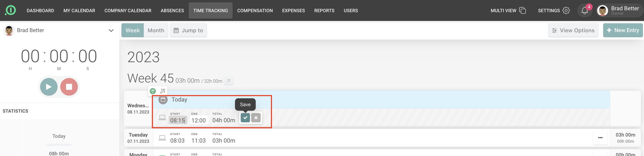Save the time entry with the checkmark

[x=245, y=118]
